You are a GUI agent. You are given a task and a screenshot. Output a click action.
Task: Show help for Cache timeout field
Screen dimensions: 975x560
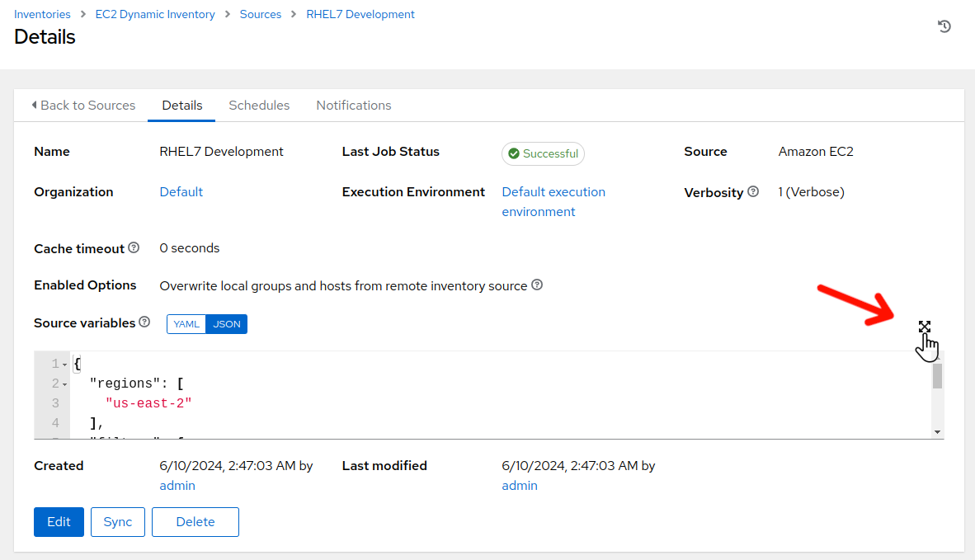134,248
